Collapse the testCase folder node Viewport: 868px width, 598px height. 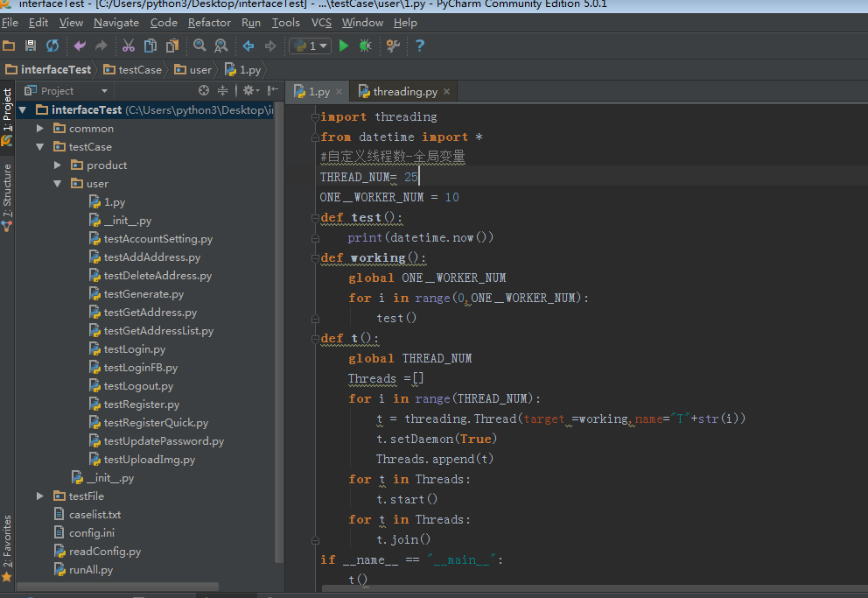tap(40, 147)
